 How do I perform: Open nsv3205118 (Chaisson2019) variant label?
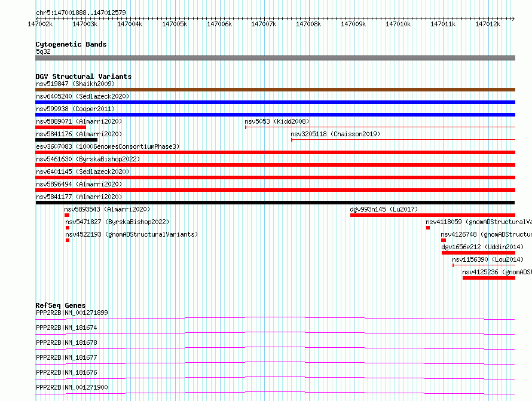[335, 134]
